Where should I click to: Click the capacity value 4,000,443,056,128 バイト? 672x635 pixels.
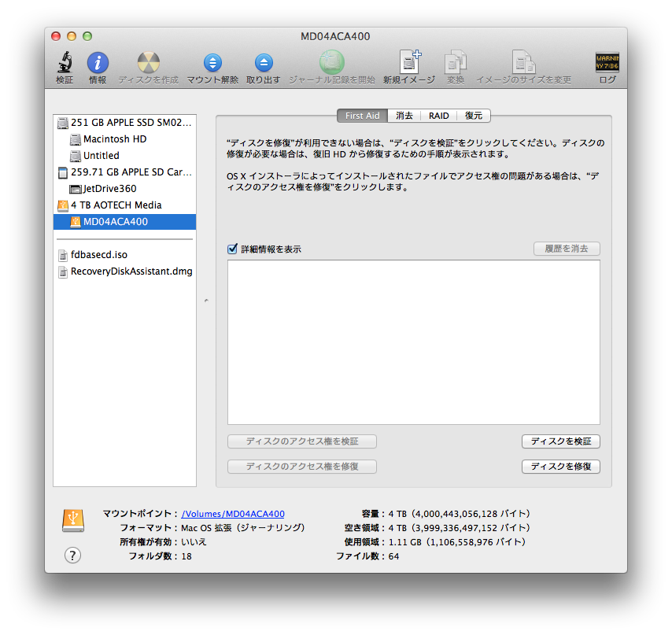click(471, 514)
